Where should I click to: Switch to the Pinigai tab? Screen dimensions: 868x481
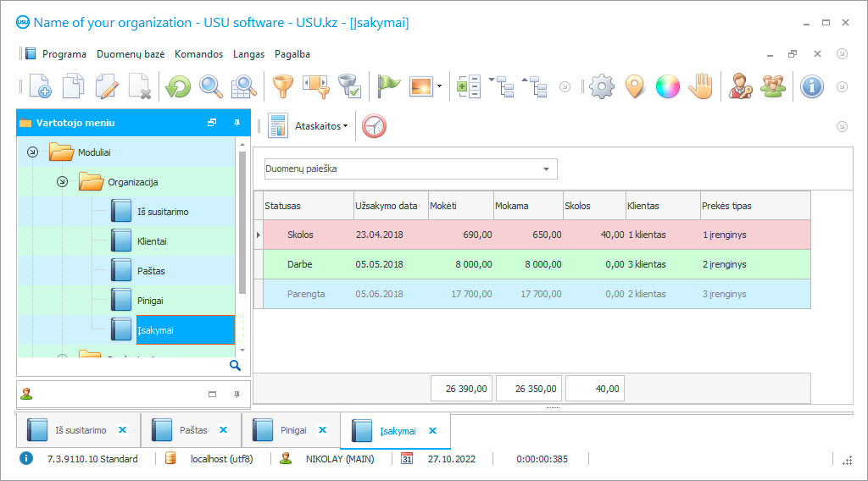tap(293, 430)
